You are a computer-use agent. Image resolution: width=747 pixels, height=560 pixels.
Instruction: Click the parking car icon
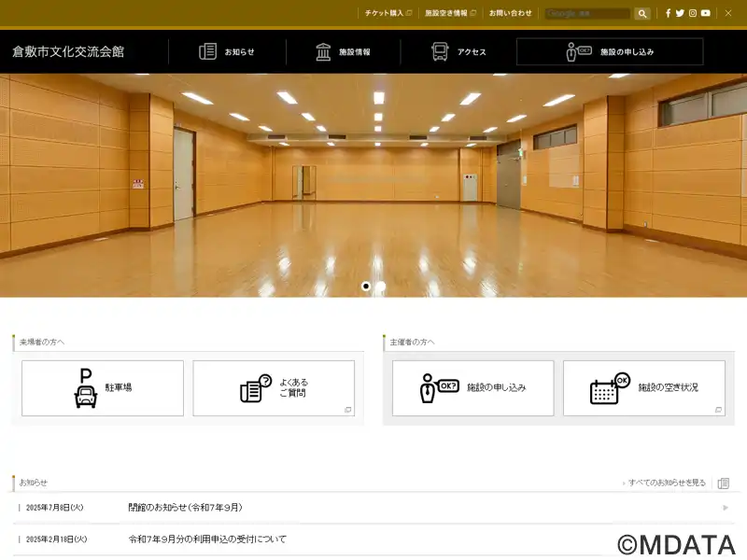click(86, 388)
